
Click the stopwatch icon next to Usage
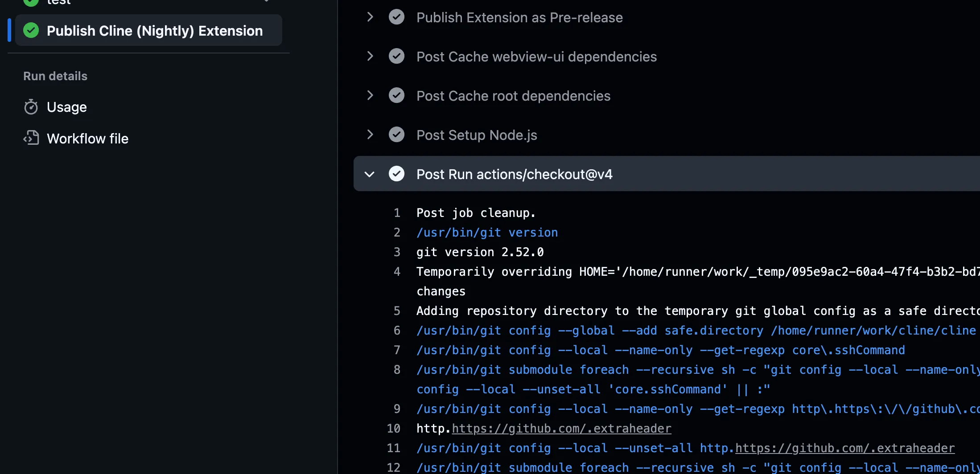click(x=31, y=107)
